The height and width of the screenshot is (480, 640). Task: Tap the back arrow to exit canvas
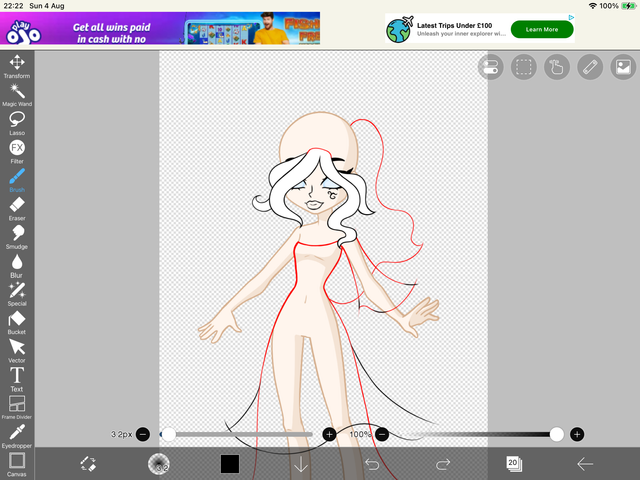pyautogui.click(x=585, y=464)
